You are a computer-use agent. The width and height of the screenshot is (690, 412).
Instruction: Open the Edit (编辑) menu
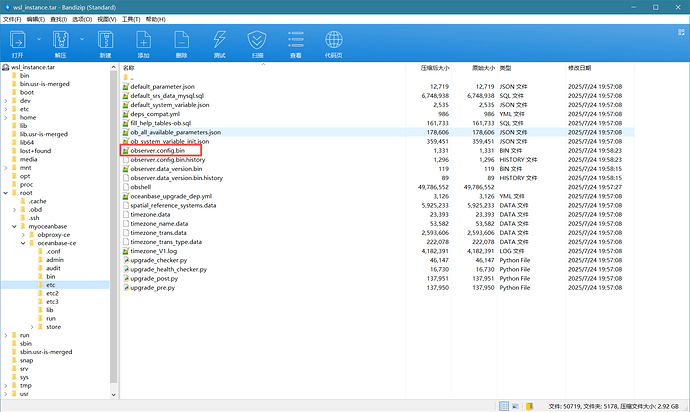[x=35, y=19]
